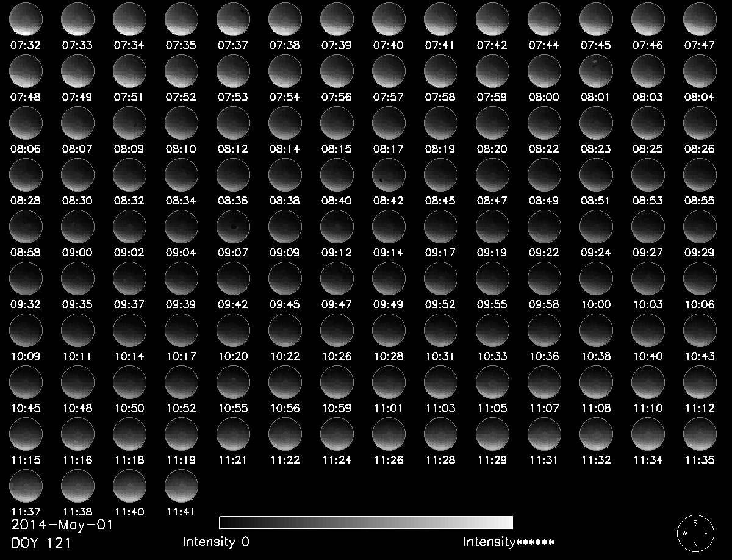This screenshot has width=732, height=560.
Task: Click the disk thumbnail at 08:42
Action: [389, 175]
